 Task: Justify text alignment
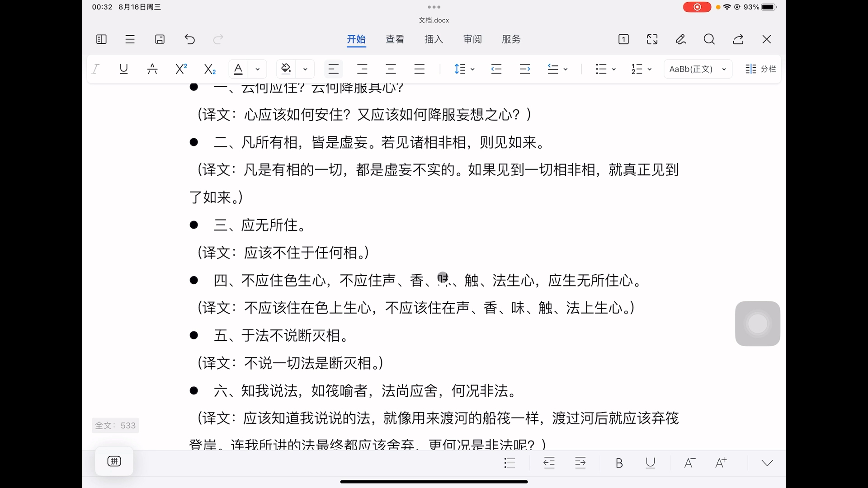420,69
